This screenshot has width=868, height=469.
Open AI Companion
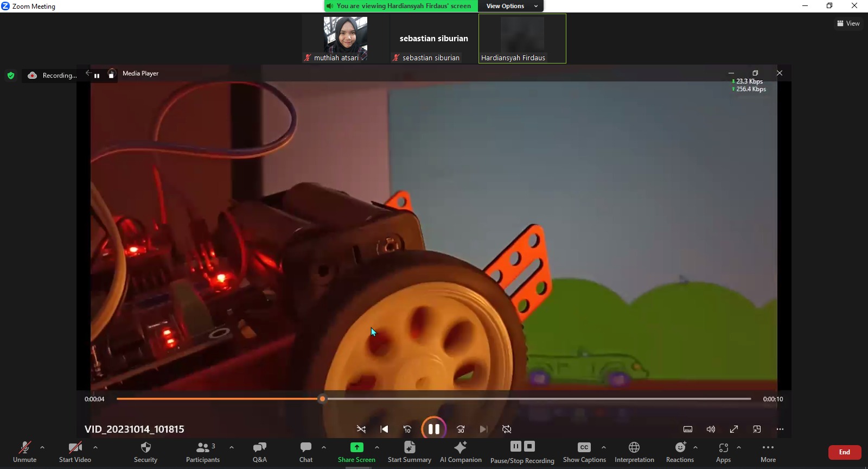(x=461, y=452)
